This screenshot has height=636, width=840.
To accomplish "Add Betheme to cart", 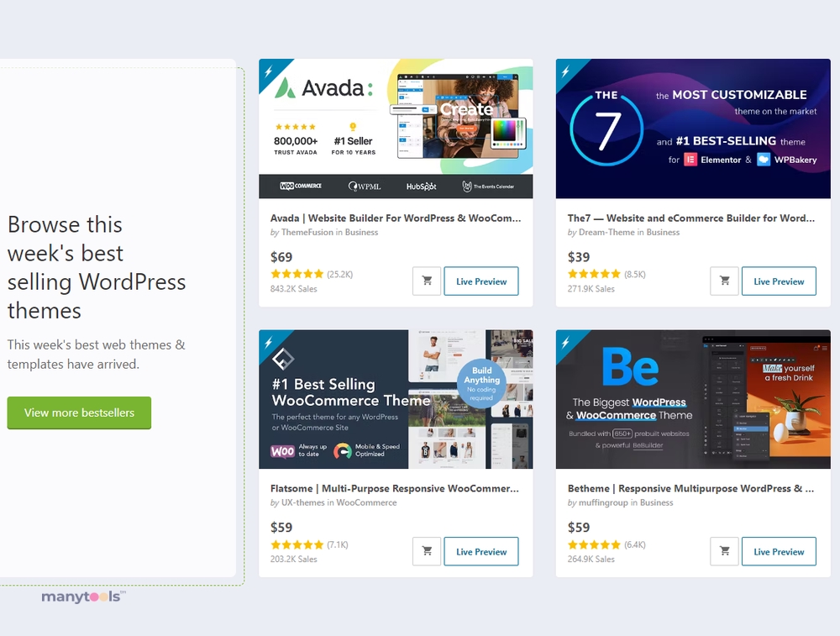I will 724,551.
